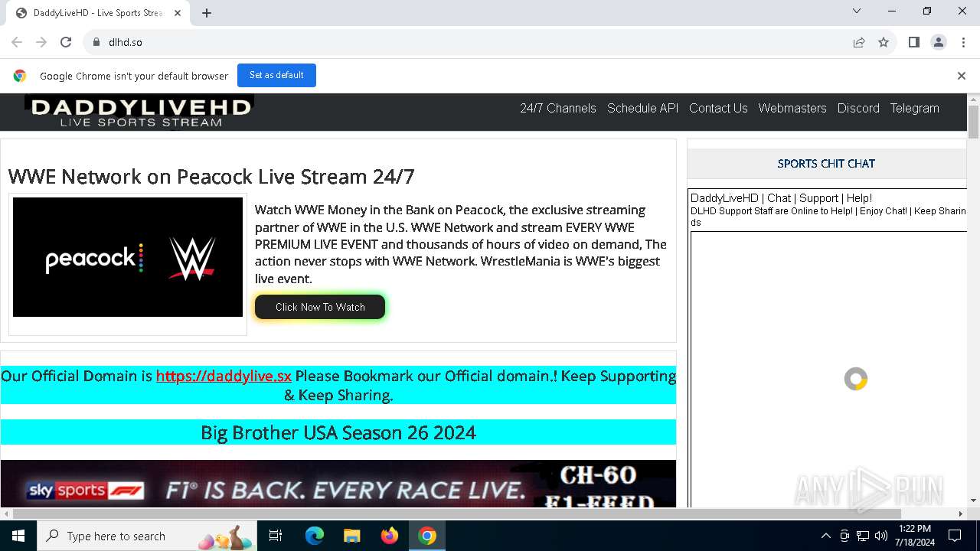Click the Chrome taskbar icon

[x=427, y=536]
